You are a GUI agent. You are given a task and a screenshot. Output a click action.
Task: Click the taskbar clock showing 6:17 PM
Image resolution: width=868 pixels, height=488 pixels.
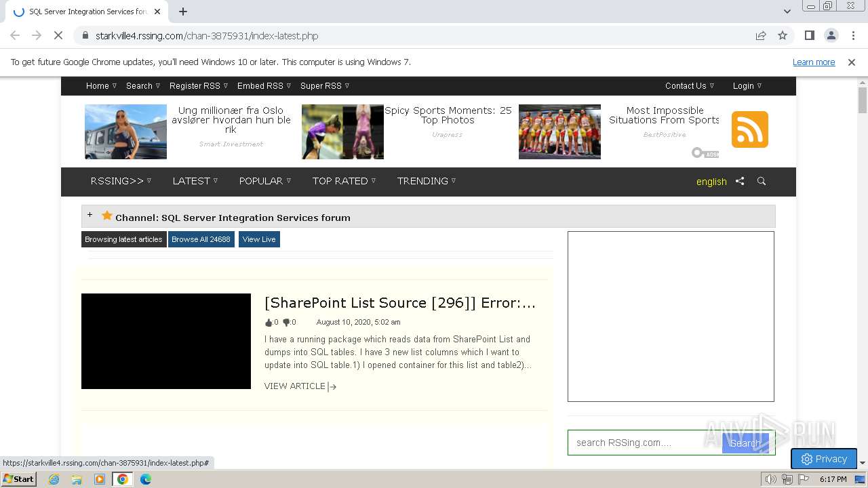833,479
